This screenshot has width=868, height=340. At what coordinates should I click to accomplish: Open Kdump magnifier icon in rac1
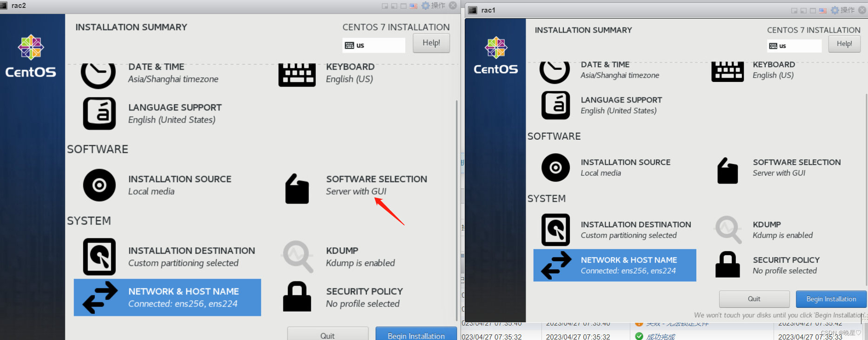click(x=728, y=230)
